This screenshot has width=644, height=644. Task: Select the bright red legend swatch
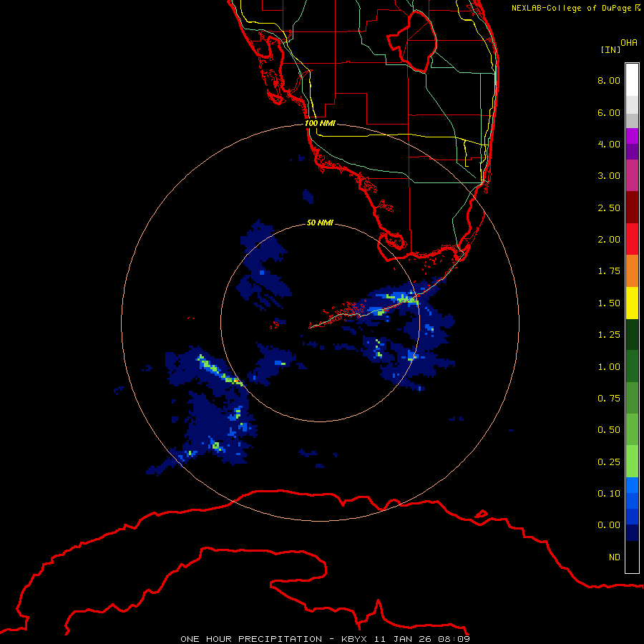coord(632,239)
